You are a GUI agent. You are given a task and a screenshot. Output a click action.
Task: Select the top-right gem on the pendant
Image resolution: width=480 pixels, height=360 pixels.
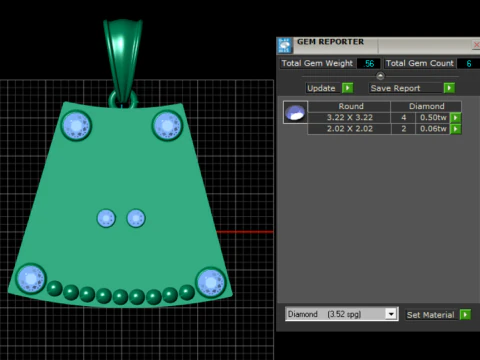(x=167, y=126)
